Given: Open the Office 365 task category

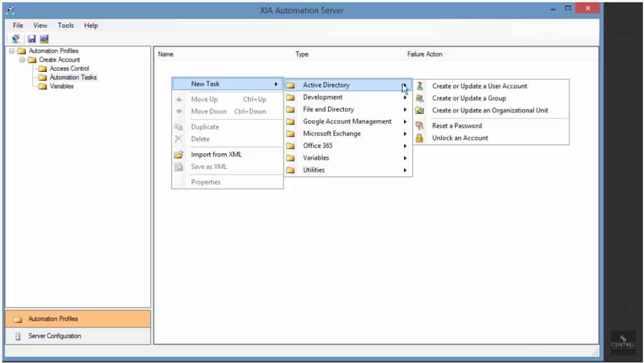Looking at the screenshot, I should [348, 146].
